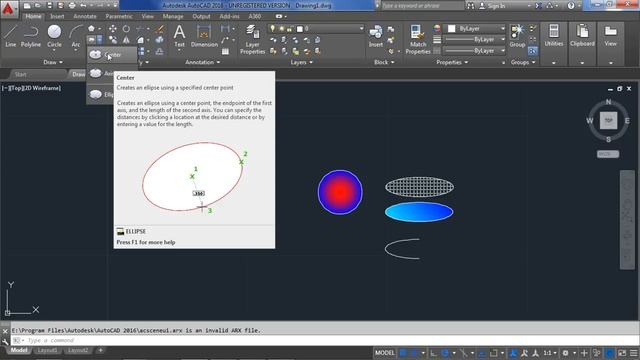Expand the Draw panel dropdown
Image resolution: width=640 pixels, height=360 pixels.
[53, 62]
